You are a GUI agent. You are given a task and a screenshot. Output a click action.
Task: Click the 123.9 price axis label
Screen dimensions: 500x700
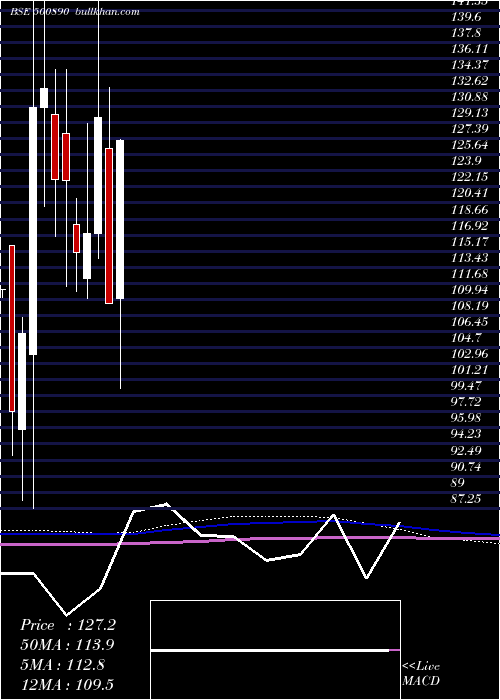tap(466, 161)
